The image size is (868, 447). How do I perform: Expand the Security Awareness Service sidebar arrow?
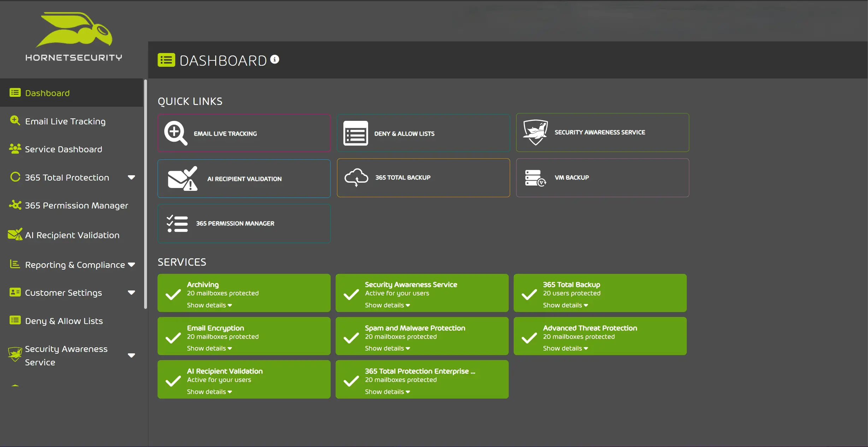tap(131, 355)
